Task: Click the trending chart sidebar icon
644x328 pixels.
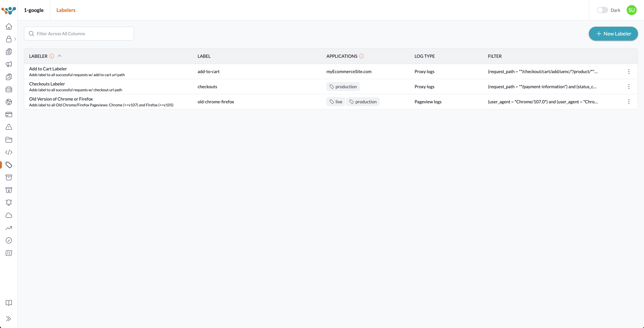Action: (9, 228)
